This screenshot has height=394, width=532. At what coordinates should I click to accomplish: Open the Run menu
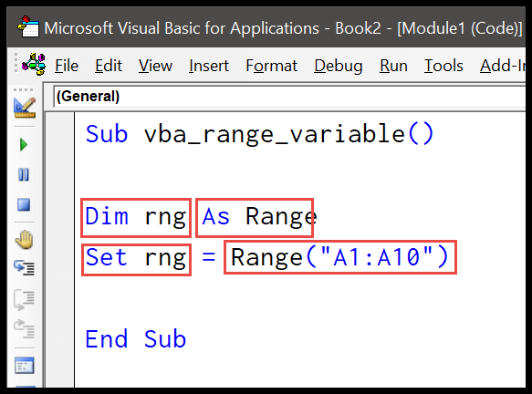393,66
